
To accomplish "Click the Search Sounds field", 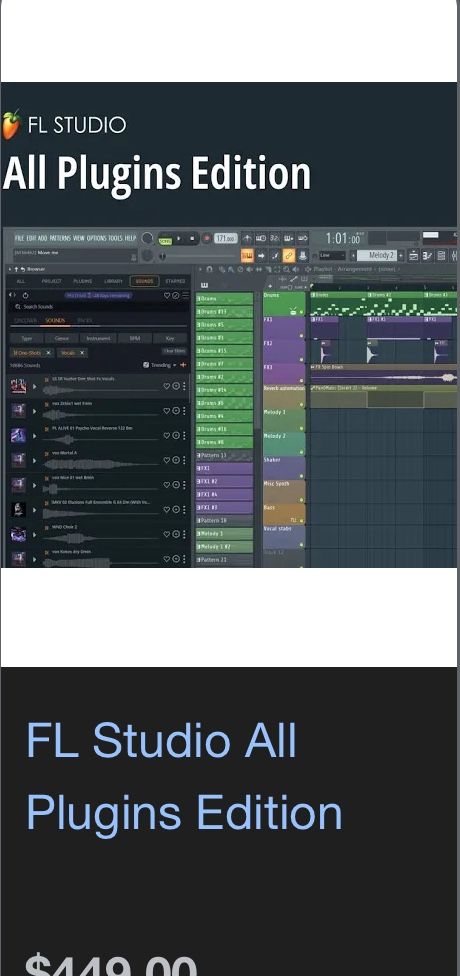I will (x=100, y=307).
